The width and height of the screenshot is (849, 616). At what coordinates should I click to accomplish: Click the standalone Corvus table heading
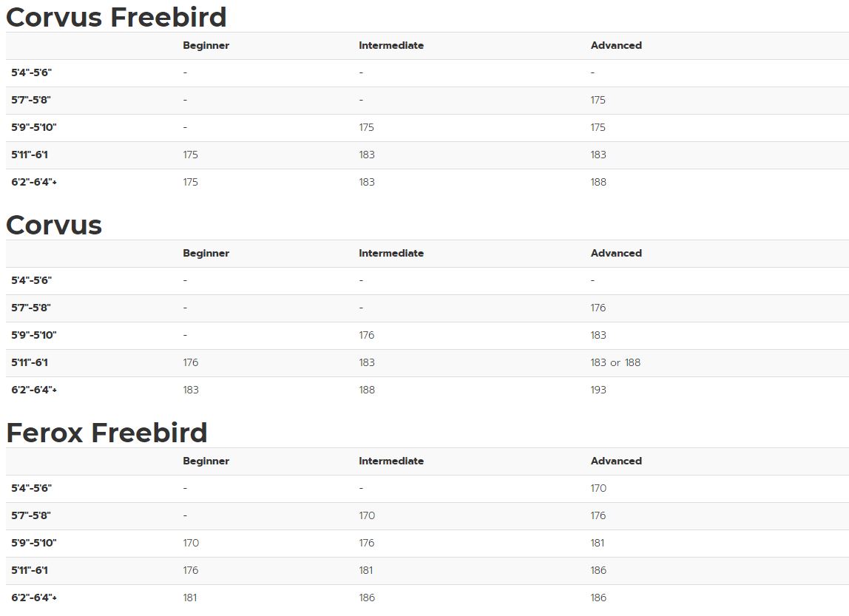tap(54, 225)
